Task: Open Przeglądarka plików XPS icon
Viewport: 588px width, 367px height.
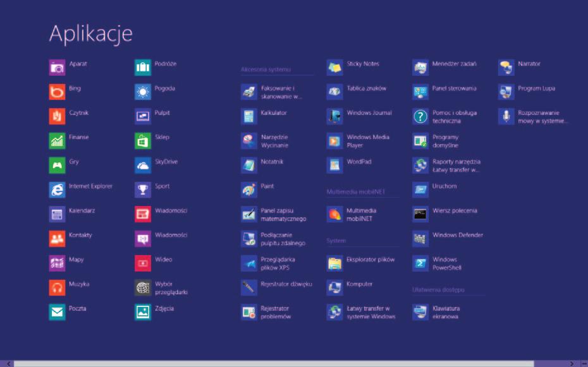Action: coord(249,263)
